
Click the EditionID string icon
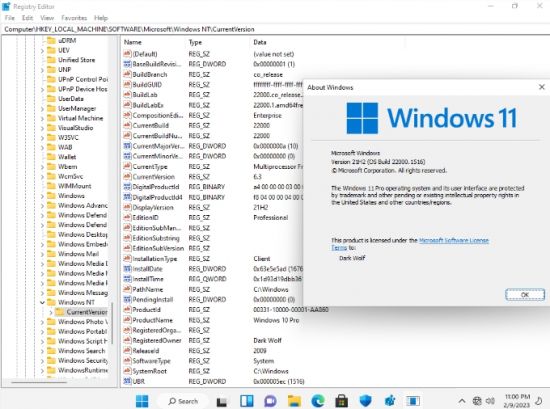[127, 217]
